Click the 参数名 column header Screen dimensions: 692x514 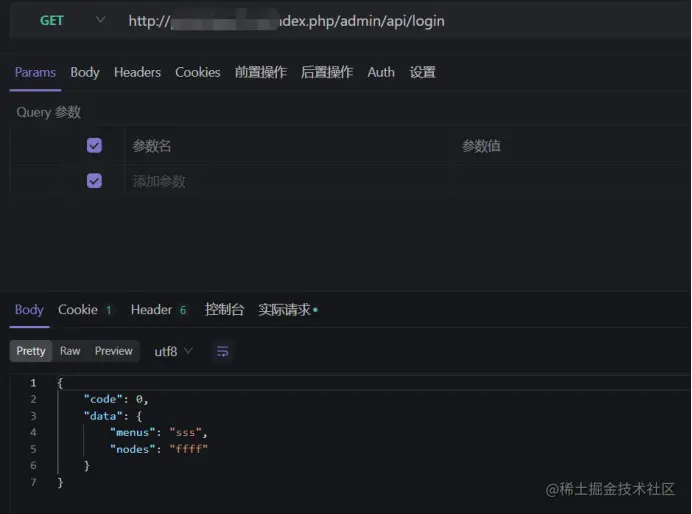(152, 146)
